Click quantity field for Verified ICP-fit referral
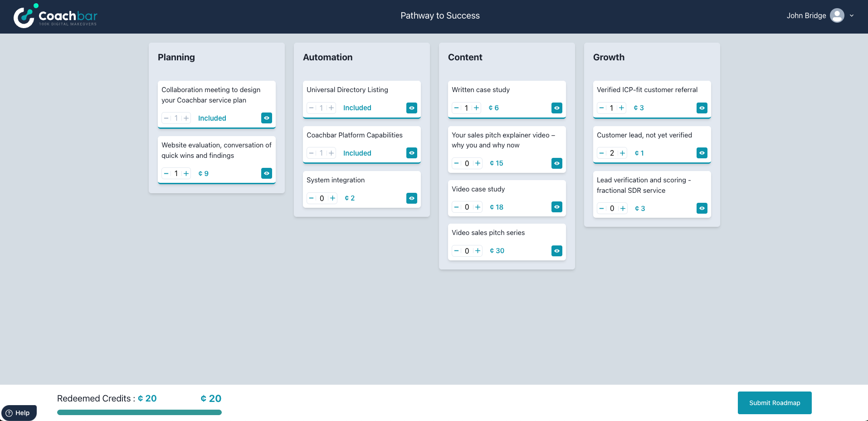868x421 pixels. pyautogui.click(x=611, y=108)
